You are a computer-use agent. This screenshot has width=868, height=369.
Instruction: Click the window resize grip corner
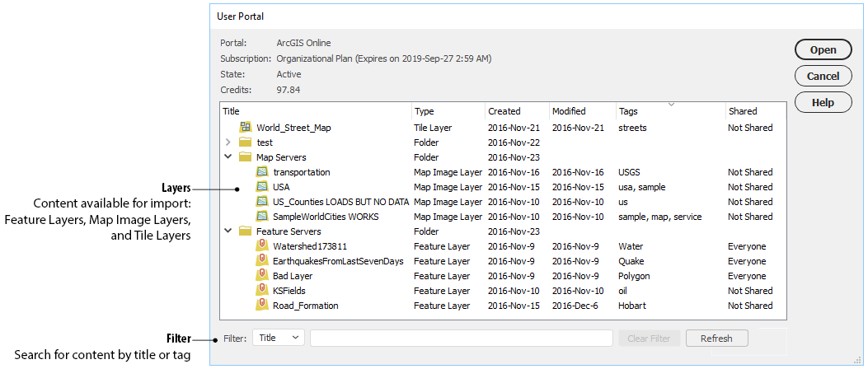coord(857,360)
